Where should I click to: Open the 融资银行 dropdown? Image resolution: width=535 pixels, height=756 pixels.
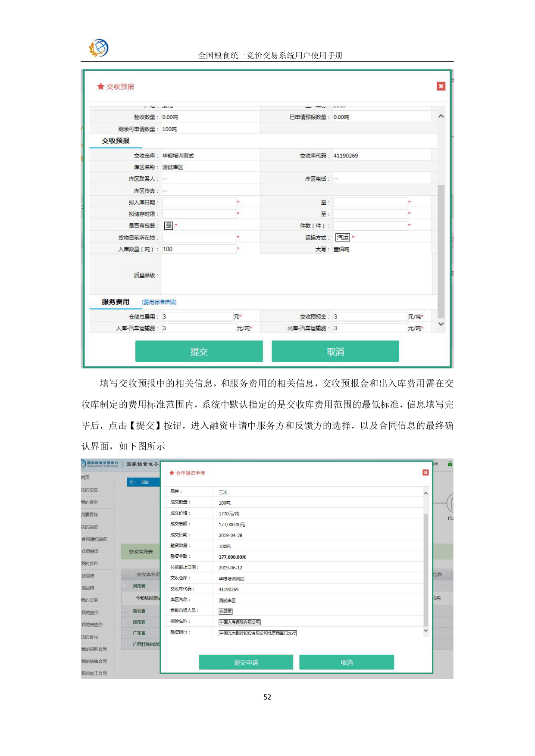point(257,633)
